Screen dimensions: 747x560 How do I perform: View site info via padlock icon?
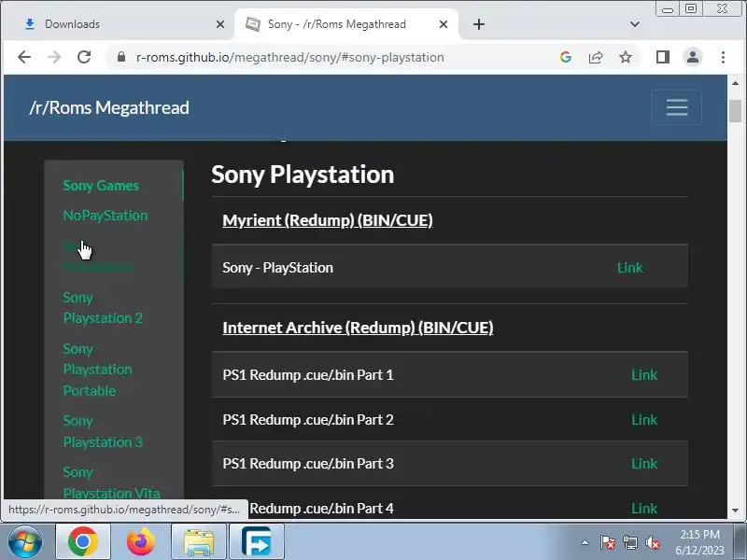(x=121, y=57)
